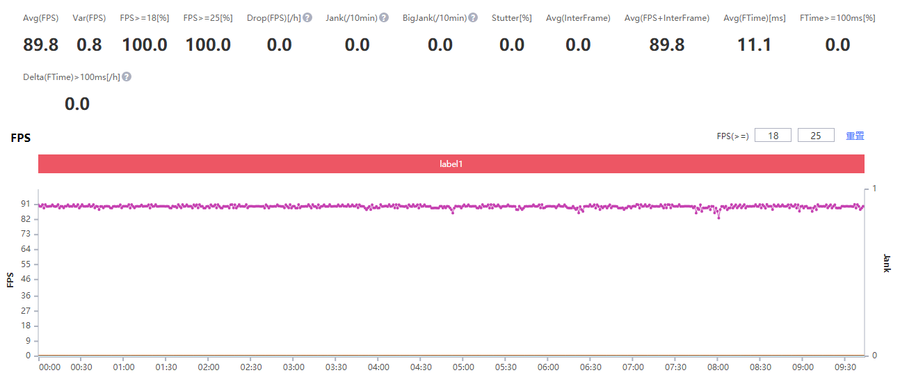The height and width of the screenshot is (375, 900).
Task: Open the BigJank(/10min) question mark icon
Action: pyautogui.click(x=473, y=18)
